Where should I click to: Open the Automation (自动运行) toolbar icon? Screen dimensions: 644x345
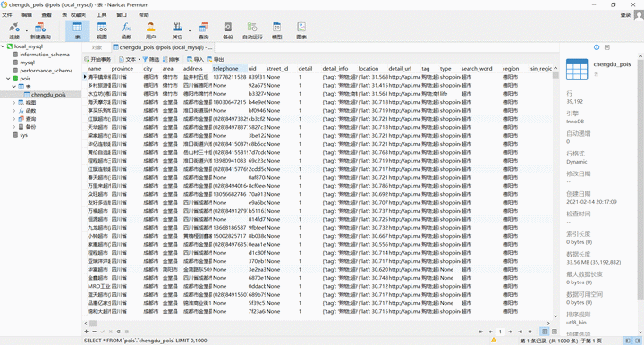252,30
